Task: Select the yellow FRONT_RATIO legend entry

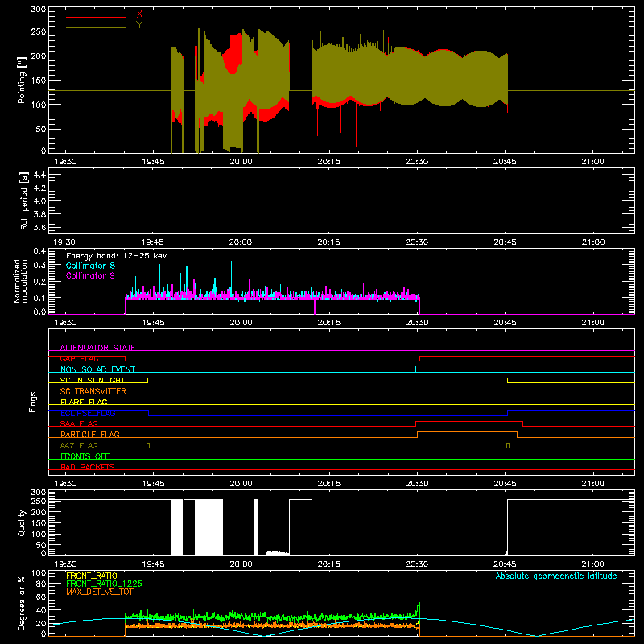Action: coord(92,576)
